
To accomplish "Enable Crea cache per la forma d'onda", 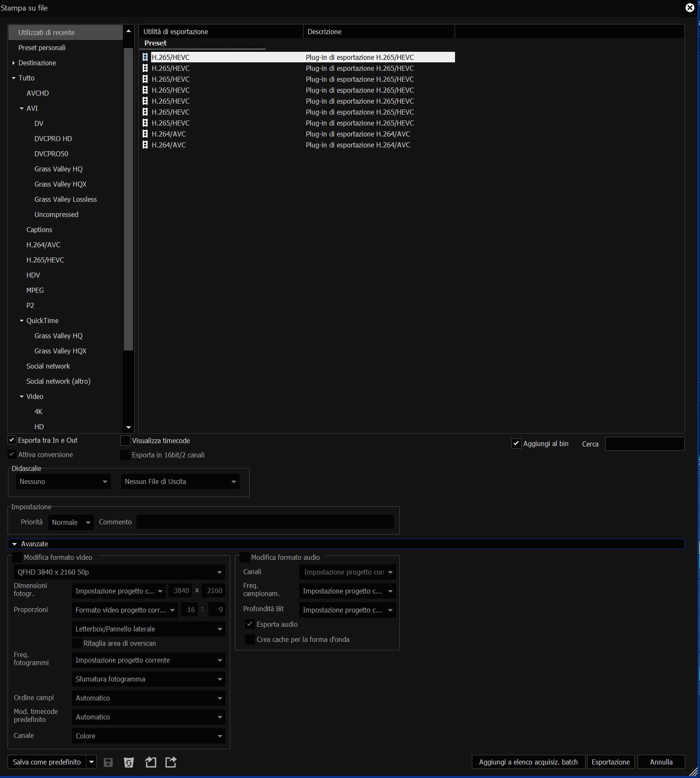I will click(250, 639).
